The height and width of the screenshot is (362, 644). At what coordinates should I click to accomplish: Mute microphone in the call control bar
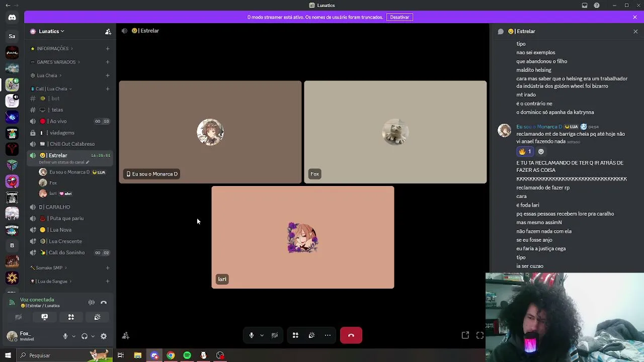pos(252,335)
